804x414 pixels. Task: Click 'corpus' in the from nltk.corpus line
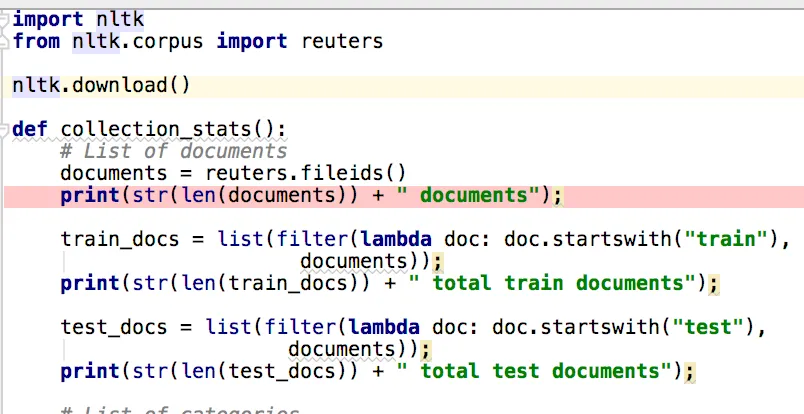click(168, 42)
